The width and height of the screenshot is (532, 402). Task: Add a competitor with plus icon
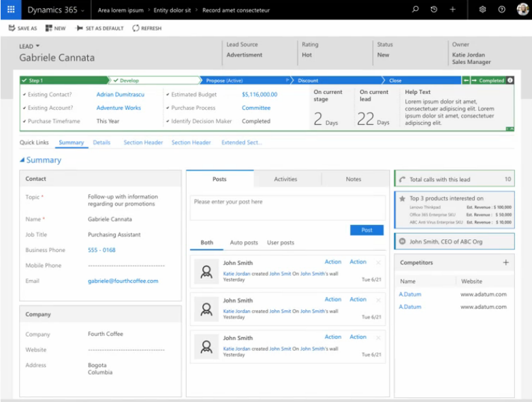505,262
